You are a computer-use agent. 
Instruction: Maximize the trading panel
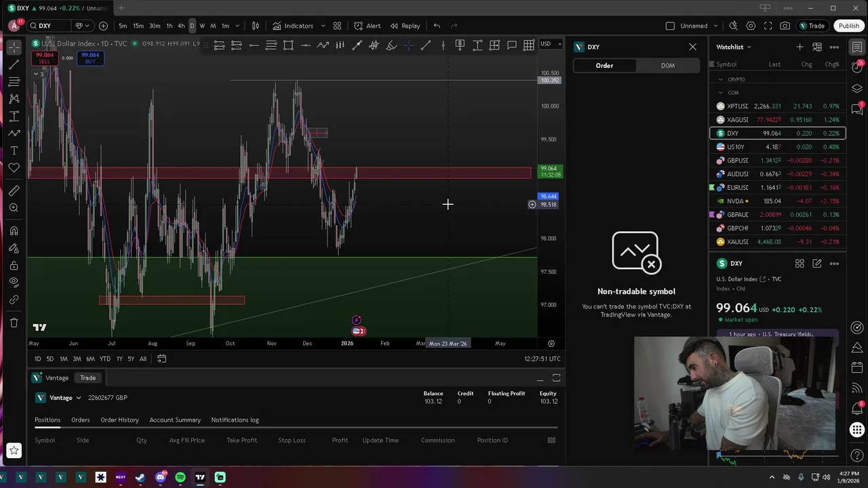pos(556,378)
